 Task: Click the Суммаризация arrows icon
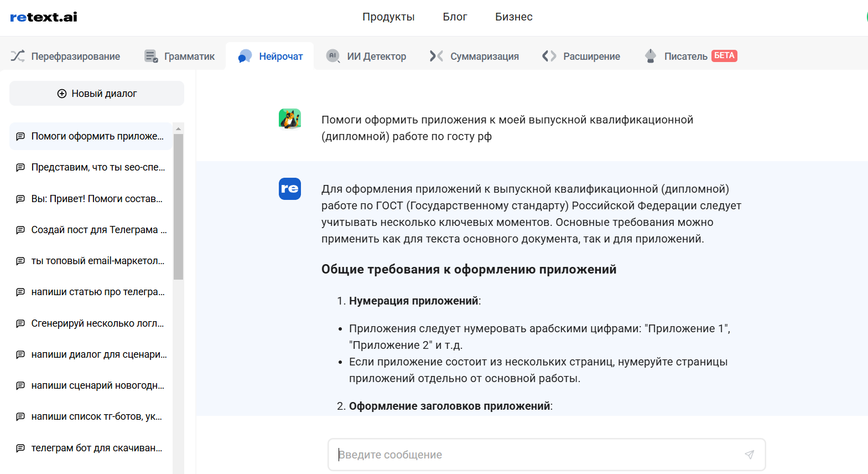pyautogui.click(x=436, y=56)
